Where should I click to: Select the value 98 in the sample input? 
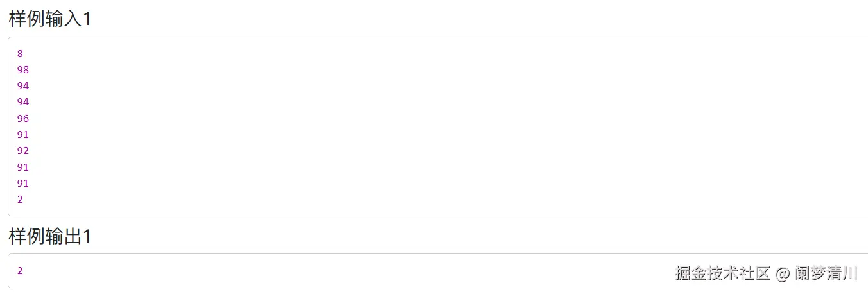click(23, 70)
